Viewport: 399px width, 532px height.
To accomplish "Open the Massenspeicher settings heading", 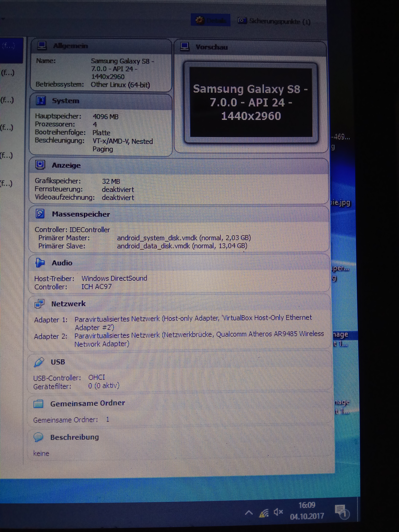I will (x=81, y=214).
